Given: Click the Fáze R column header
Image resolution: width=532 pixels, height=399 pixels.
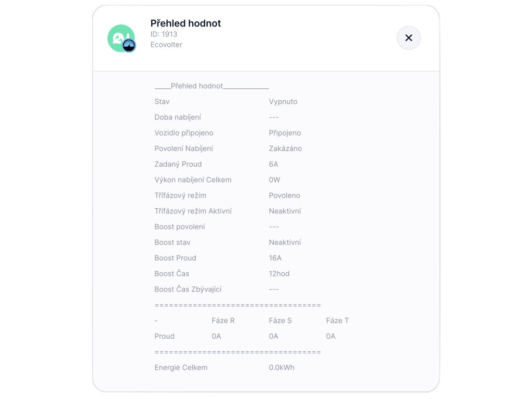Looking at the screenshot, I should pyautogui.click(x=223, y=321).
